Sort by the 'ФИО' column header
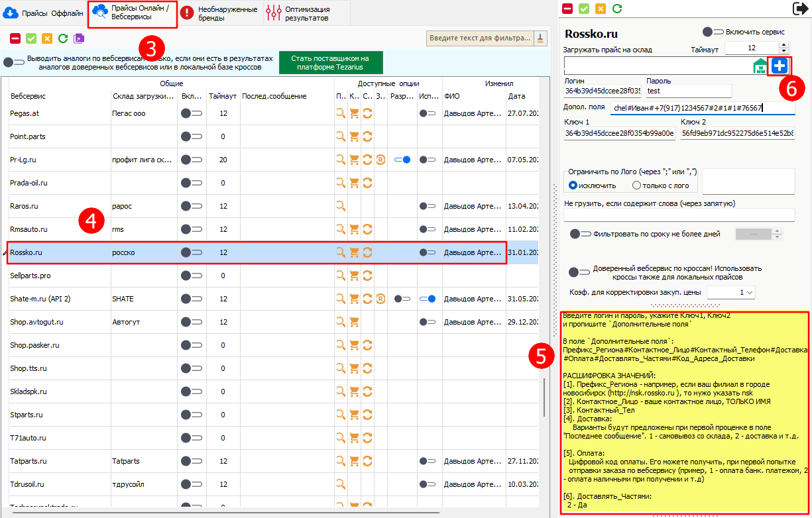Image resolution: width=812 pixels, height=518 pixels. coord(451,97)
